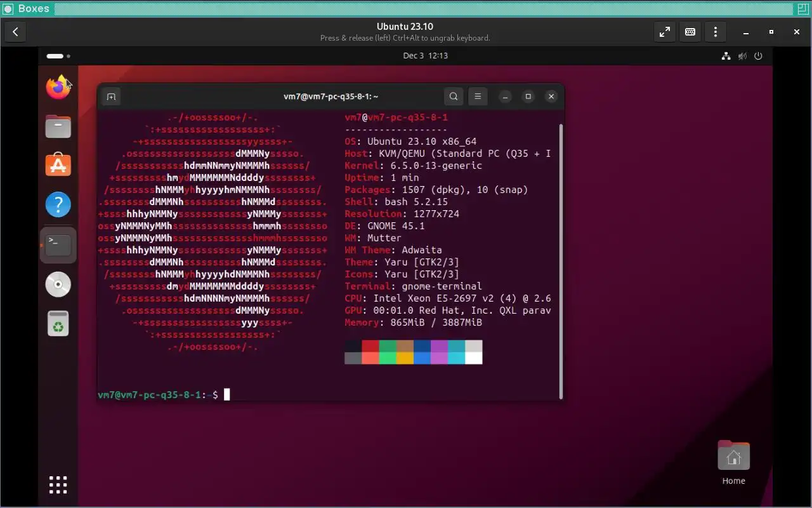Minimize the terminal window
Screen dimensions: 812x508
pos(505,97)
